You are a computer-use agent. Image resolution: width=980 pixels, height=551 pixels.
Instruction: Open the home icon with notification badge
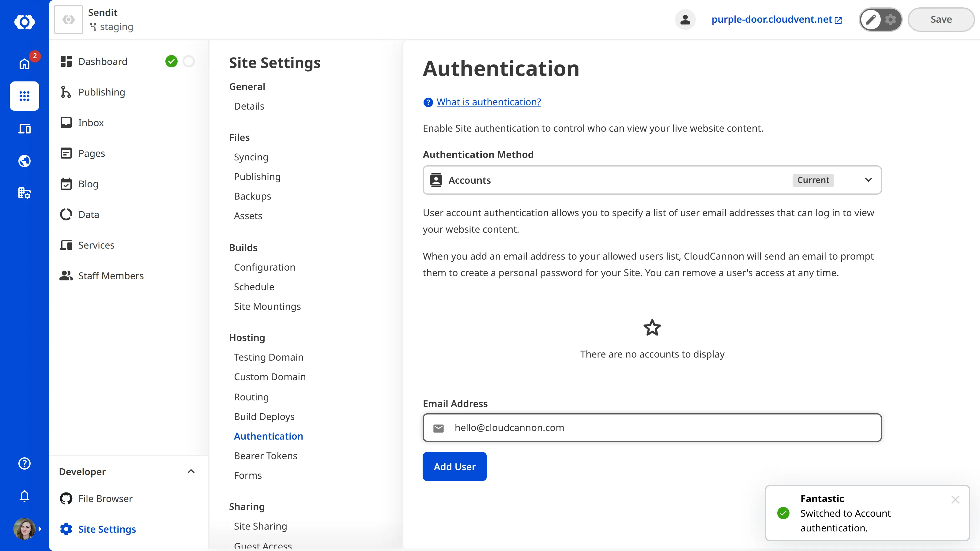click(x=24, y=63)
